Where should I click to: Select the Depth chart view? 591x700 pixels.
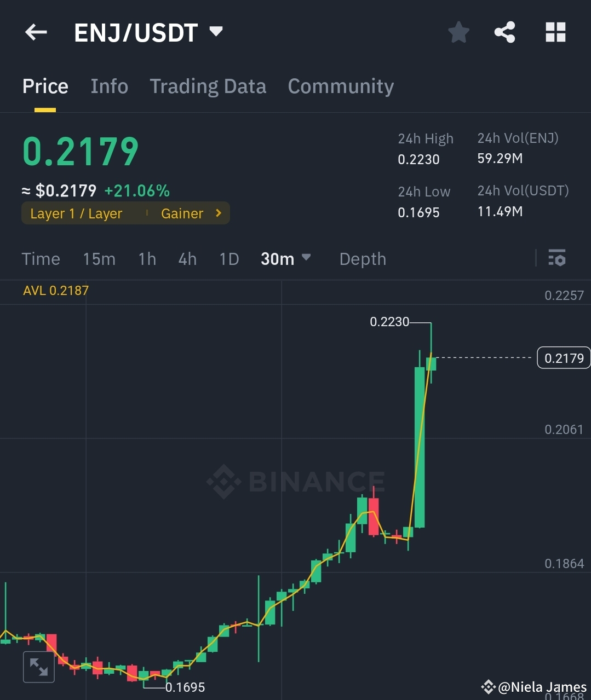362,259
